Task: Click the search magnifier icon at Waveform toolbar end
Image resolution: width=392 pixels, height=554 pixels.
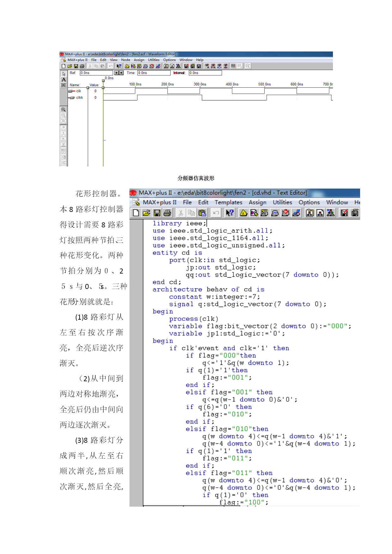Action: click(248, 66)
